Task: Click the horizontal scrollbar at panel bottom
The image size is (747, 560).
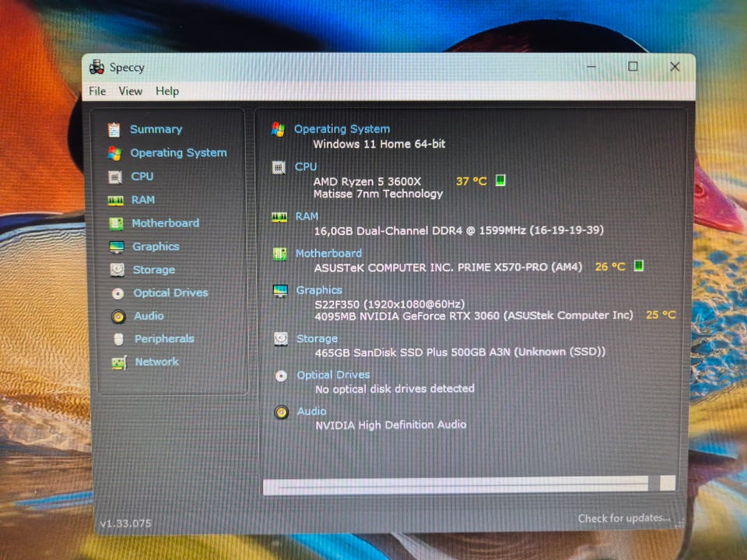Action: pos(468,485)
